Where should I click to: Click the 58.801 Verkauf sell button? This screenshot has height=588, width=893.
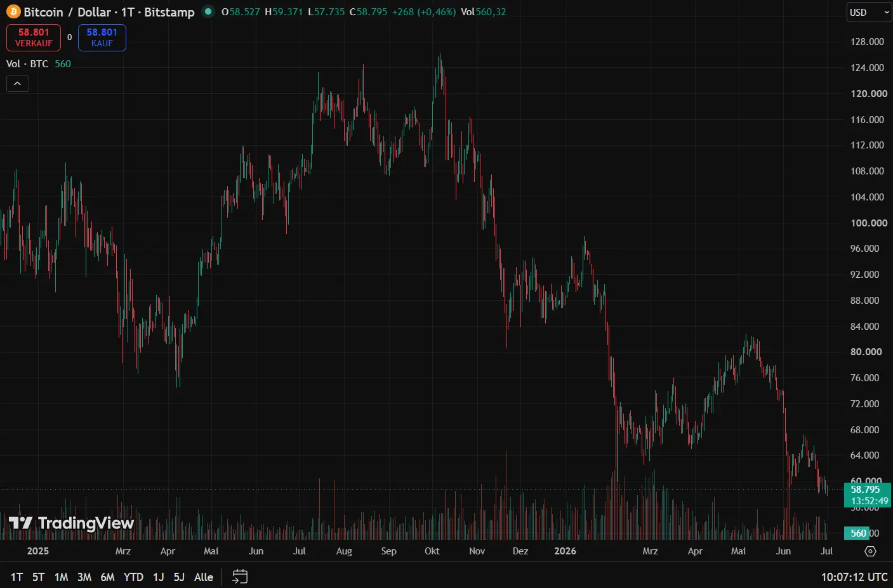click(x=34, y=37)
